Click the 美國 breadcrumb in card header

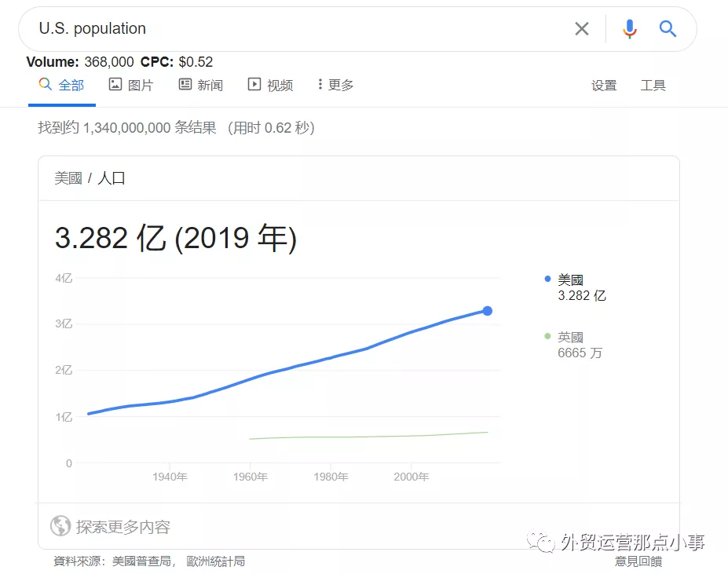pyautogui.click(x=68, y=178)
